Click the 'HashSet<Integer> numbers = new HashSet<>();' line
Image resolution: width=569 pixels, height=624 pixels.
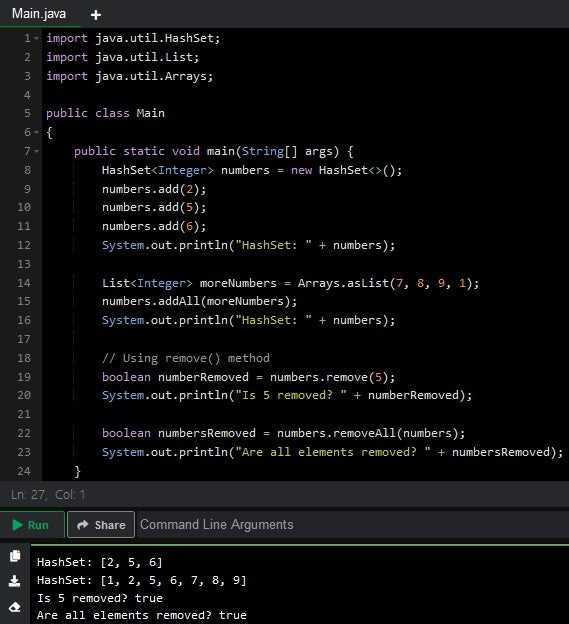coord(252,170)
